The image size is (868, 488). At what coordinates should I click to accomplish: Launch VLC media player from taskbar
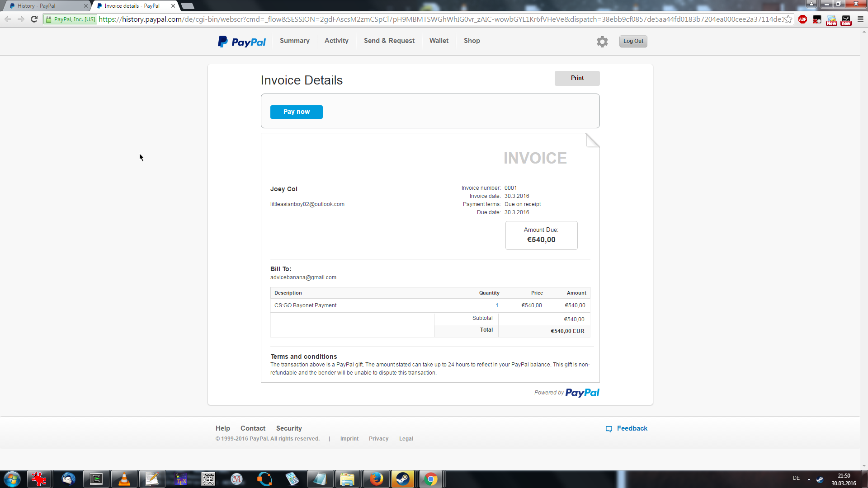coord(124,479)
